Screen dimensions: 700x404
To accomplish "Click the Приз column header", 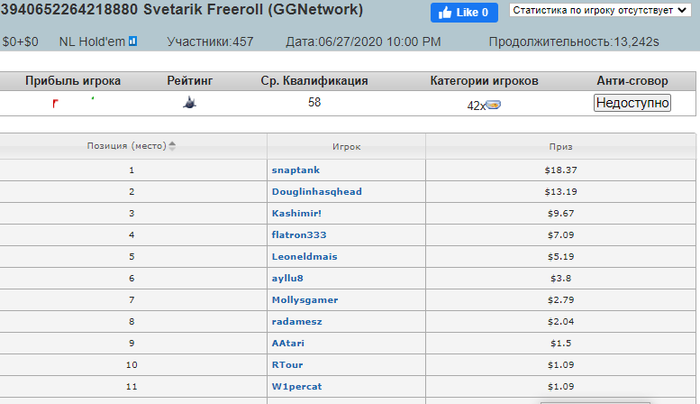I will coord(561,146).
